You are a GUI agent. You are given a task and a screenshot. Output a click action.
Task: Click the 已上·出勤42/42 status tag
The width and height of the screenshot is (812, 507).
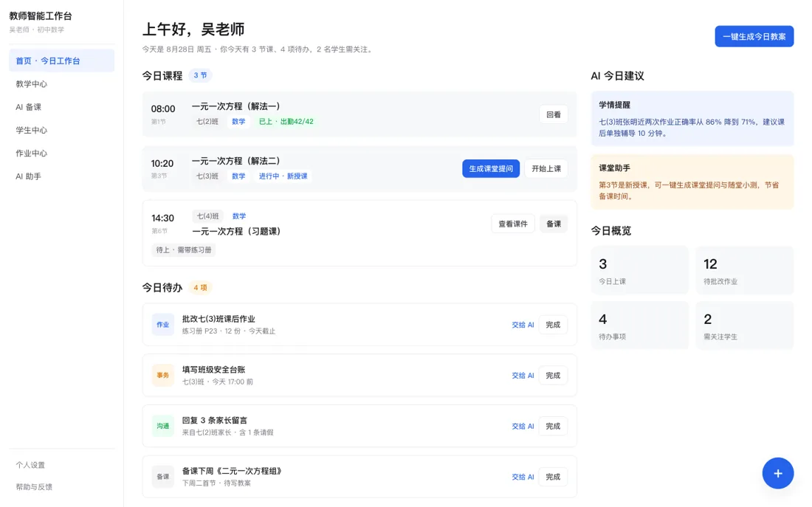click(286, 122)
